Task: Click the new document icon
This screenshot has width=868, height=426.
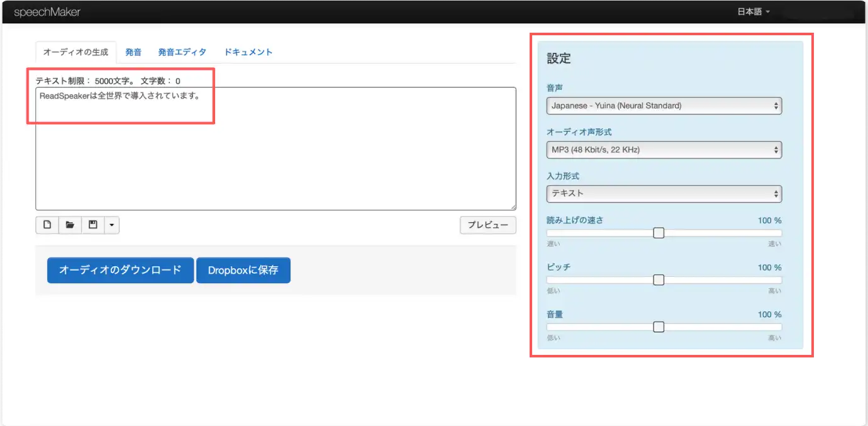Action: pos(47,225)
